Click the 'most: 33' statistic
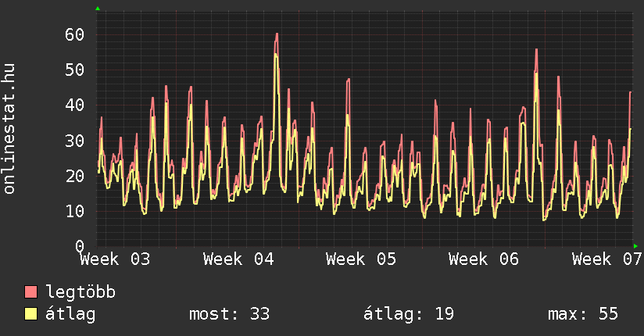 [x=229, y=314]
